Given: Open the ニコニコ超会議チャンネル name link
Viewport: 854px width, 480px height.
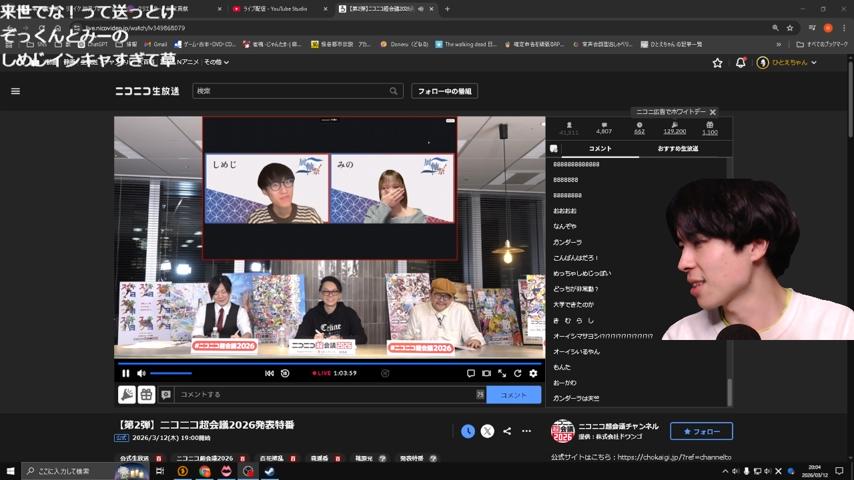Looking at the screenshot, I should [618, 426].
